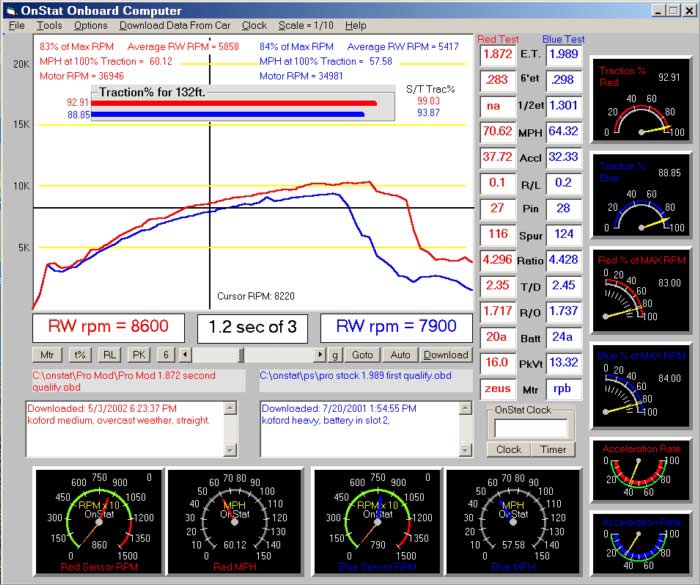
Task: Click Blue % of MAX RPM gauge
Action: click(x=641, y=387)
